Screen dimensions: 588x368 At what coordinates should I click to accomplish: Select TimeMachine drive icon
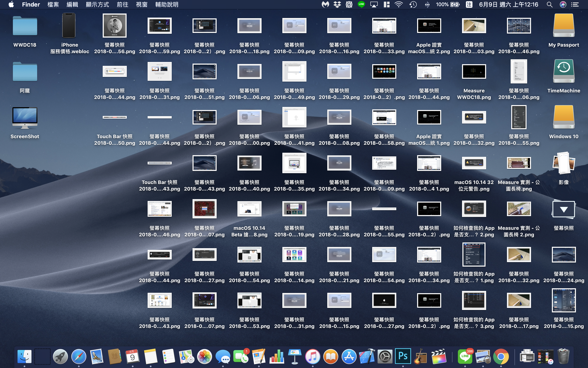click(564, 71)
